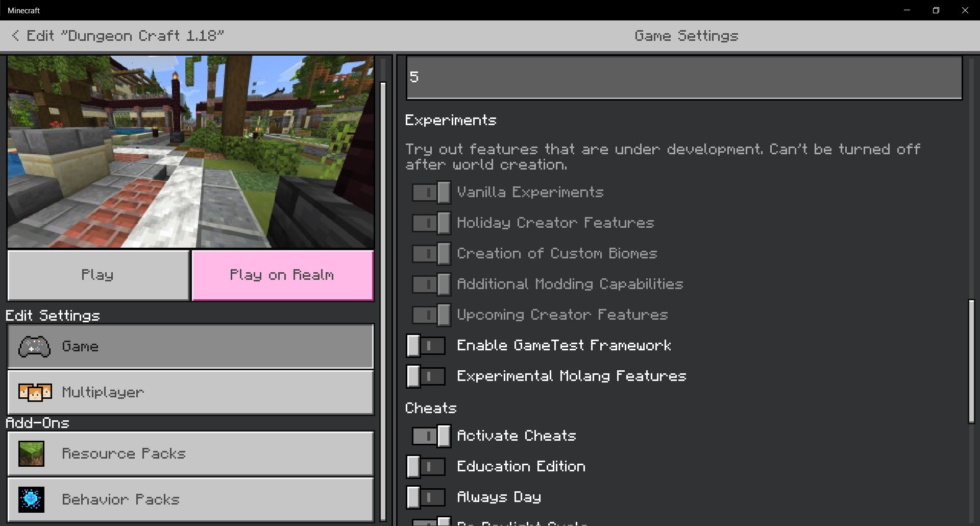Enable Education Edition toggle
This screenshot has height=526, width=980.
[x=426, y=467]
